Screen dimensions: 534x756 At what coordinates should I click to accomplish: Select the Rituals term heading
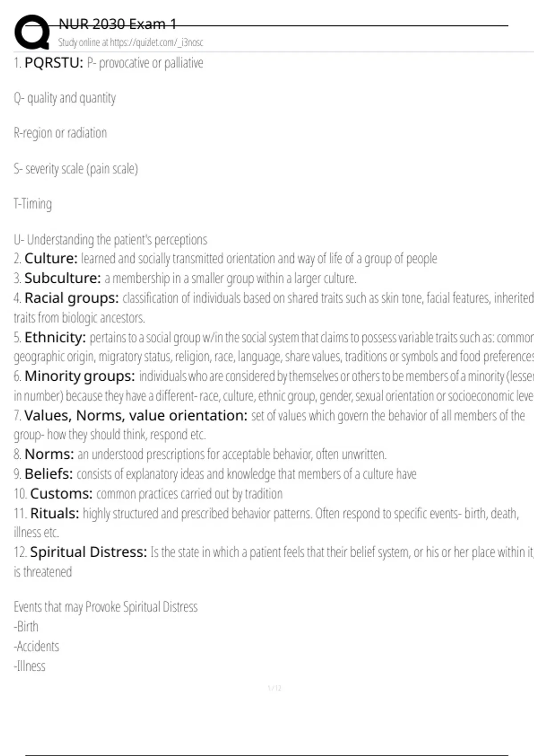[x=54, y=514]
